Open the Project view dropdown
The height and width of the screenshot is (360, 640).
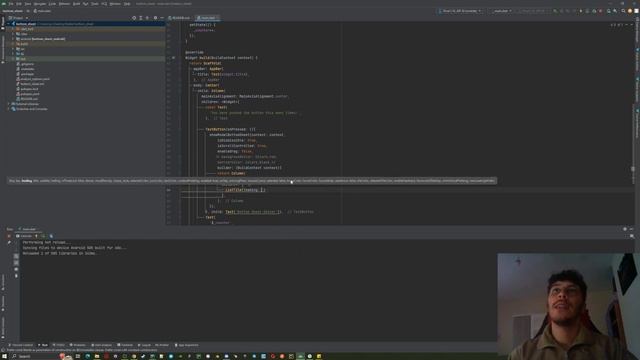[x=18, y=18]
